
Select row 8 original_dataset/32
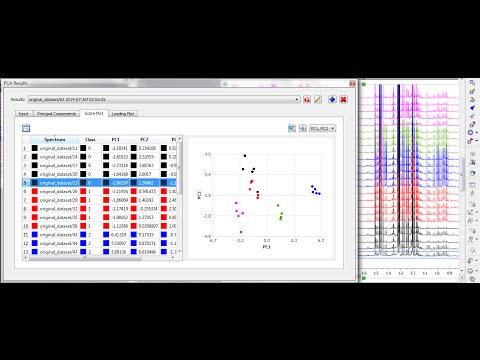point(99,209)
